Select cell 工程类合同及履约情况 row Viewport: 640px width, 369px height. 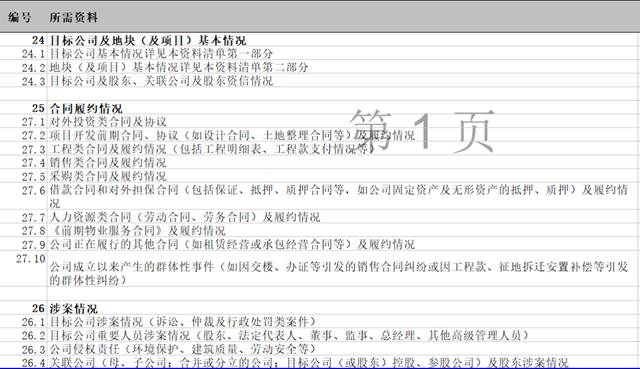212,149
